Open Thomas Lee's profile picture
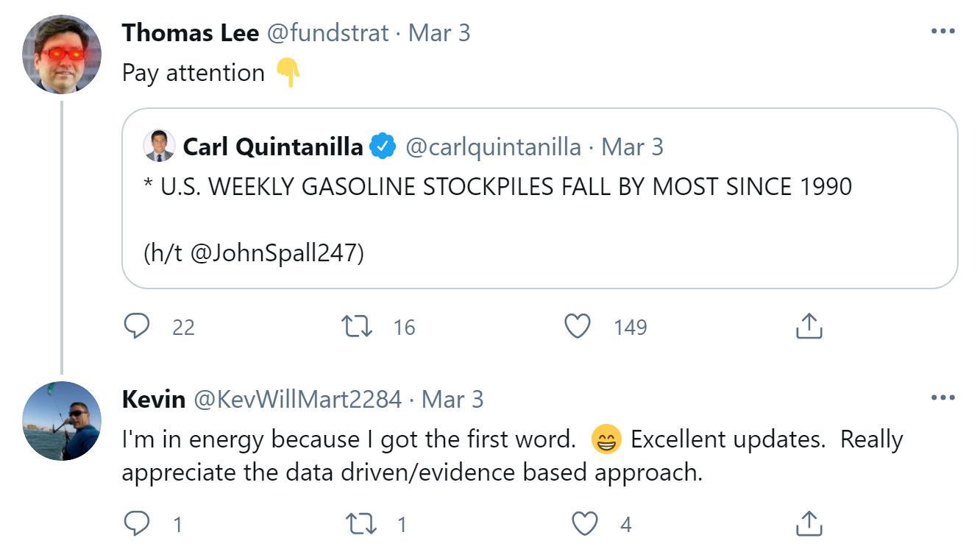This screenshot has height=552, width=980. pyautogui.click(x=62, y=54)
